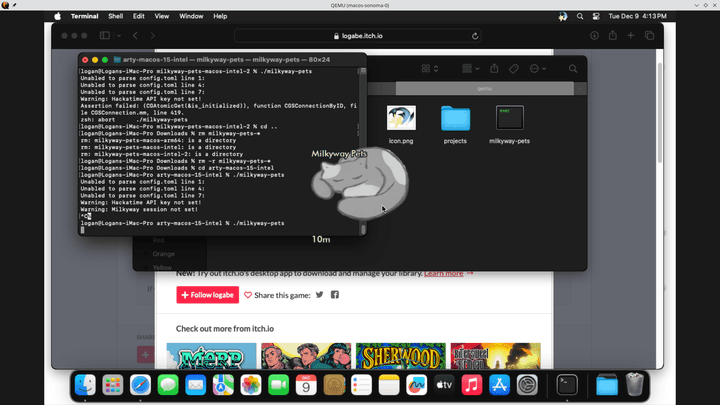The height and width of the screenshot is (405, 720).
Task: Click the Finder tags toolbar icon
Action: coord(514,69)
